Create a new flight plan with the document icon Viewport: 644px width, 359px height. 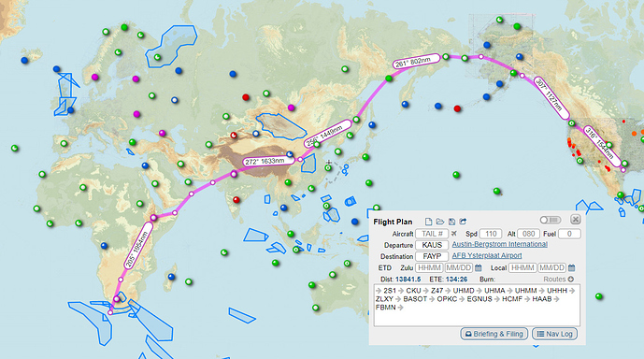pyautogui.click(x=428, y=222)
